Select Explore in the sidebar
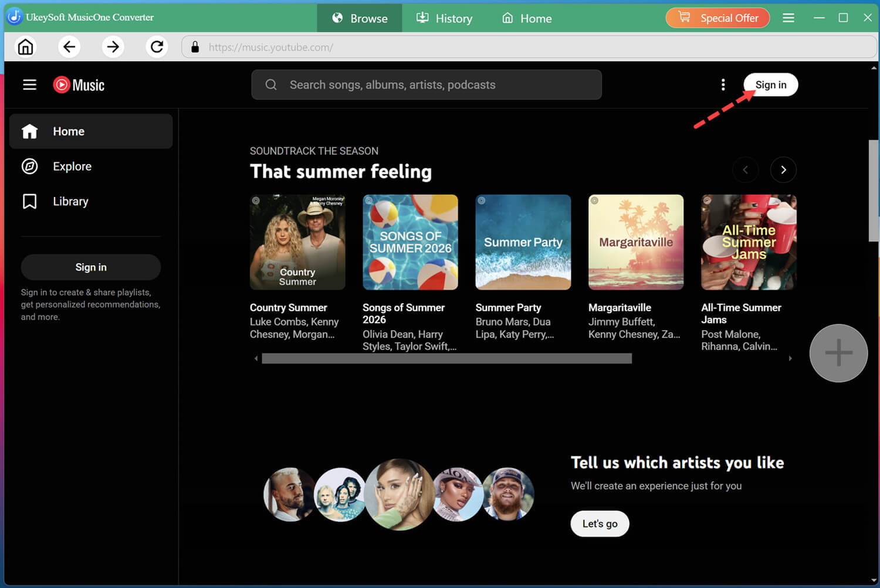Screen dimensions: 880x588 pyautogui.click(x=91, y=166)
